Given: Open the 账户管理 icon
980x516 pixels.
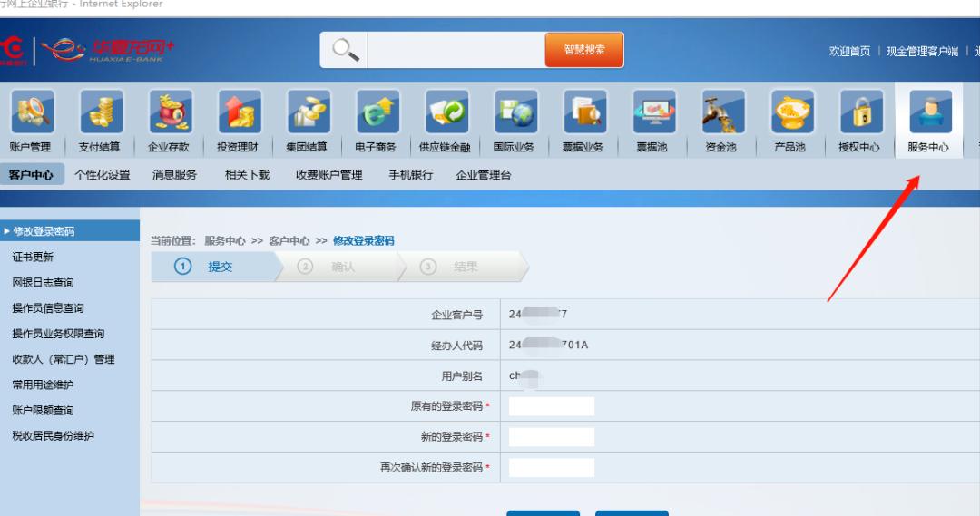Looking at the screenshot, I should [x=33, y=112].
